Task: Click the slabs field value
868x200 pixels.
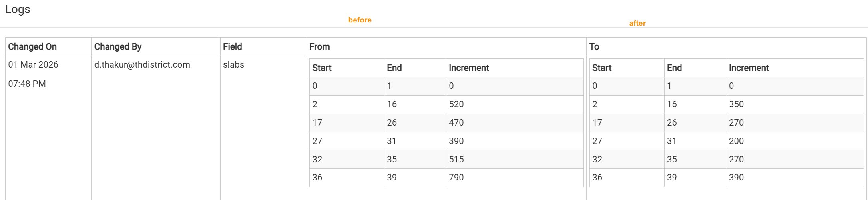Action: (x=233, y=65)
